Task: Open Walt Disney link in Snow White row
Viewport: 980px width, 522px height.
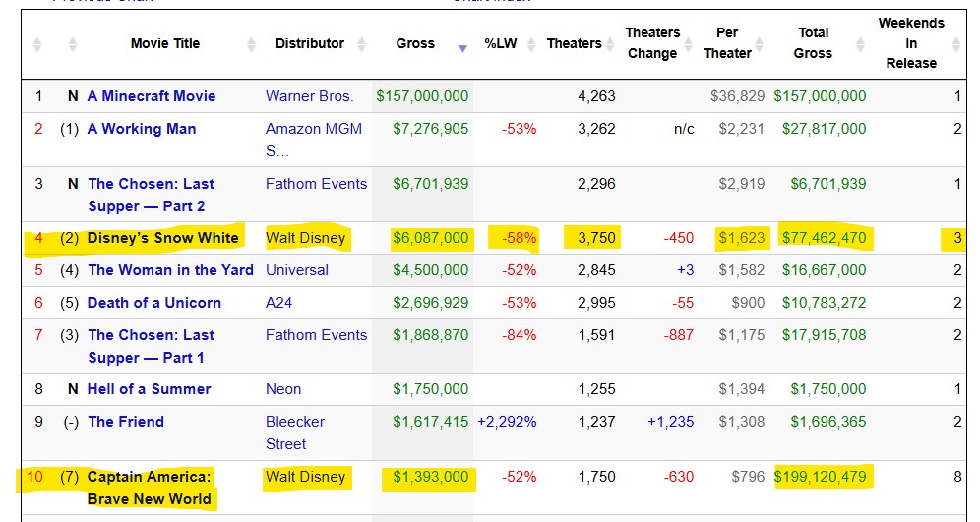Action: [x=306, y=238]
